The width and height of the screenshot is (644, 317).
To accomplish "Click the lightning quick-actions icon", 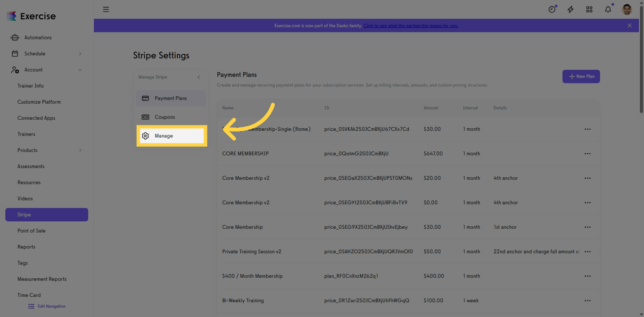I will (570, 9).
